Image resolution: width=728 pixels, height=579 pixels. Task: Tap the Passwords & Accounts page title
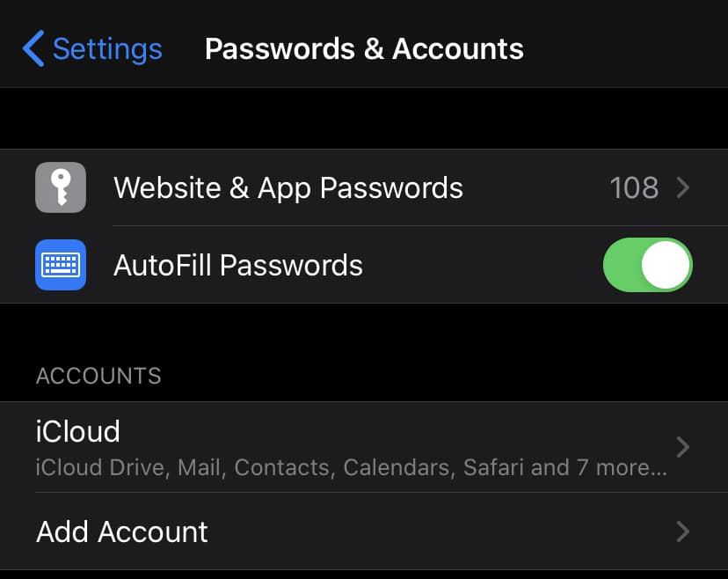pyautogui.click(x=364, y=48)
